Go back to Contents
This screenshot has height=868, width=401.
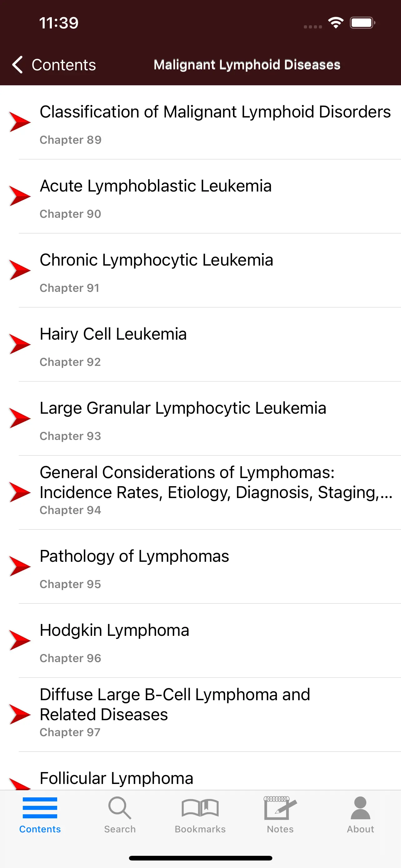click(x=63, y=65)
